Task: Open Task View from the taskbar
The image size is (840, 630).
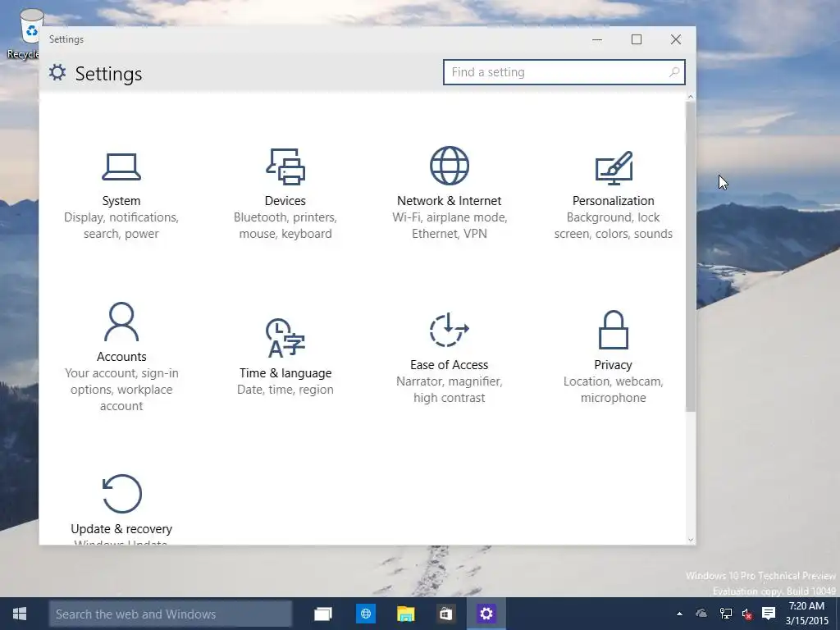Action: (x=323, y=614)
